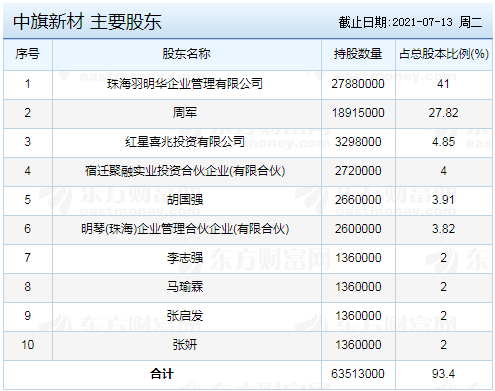
Task: Click the 股东名称 column header
Action: (x=186, y=54)
